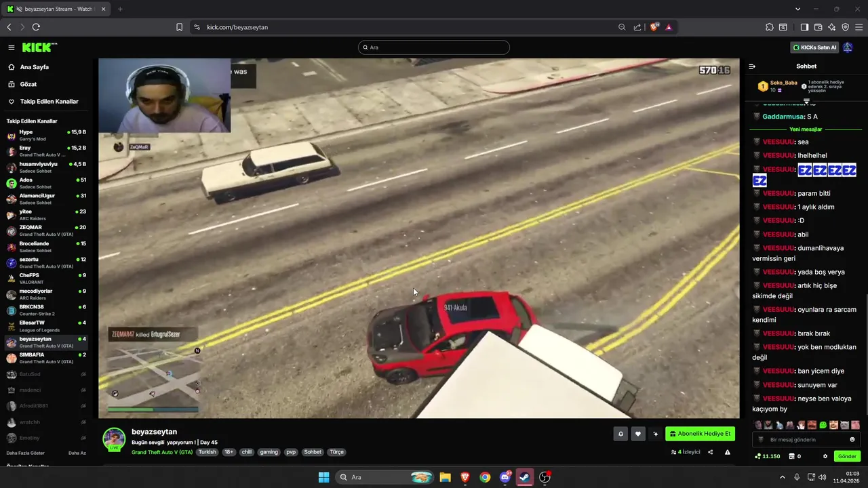This screenshot has width=868, height=488.
Task: Open Takip Edilen Kanallar in sidebar
Action: pyautogui.click(x=49, y=101)
